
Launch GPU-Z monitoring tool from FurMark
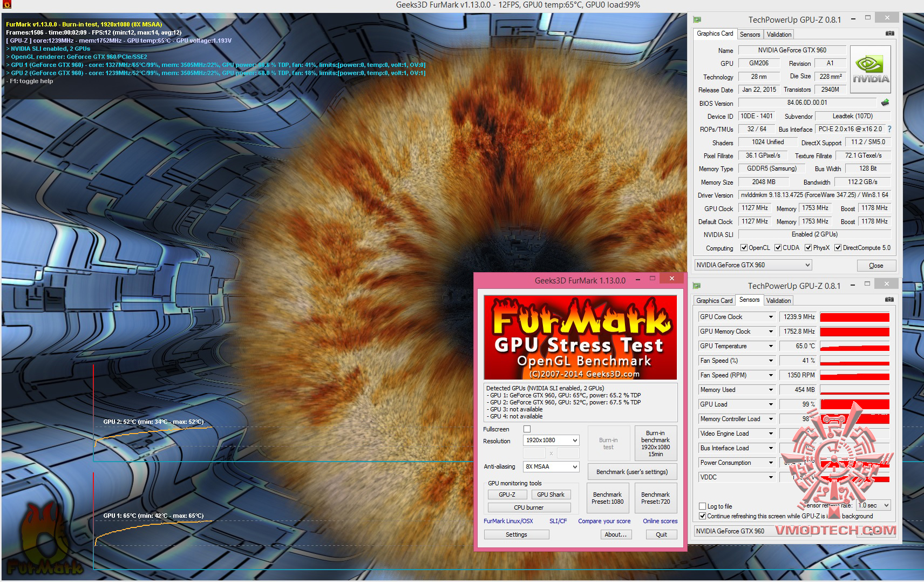507,495
